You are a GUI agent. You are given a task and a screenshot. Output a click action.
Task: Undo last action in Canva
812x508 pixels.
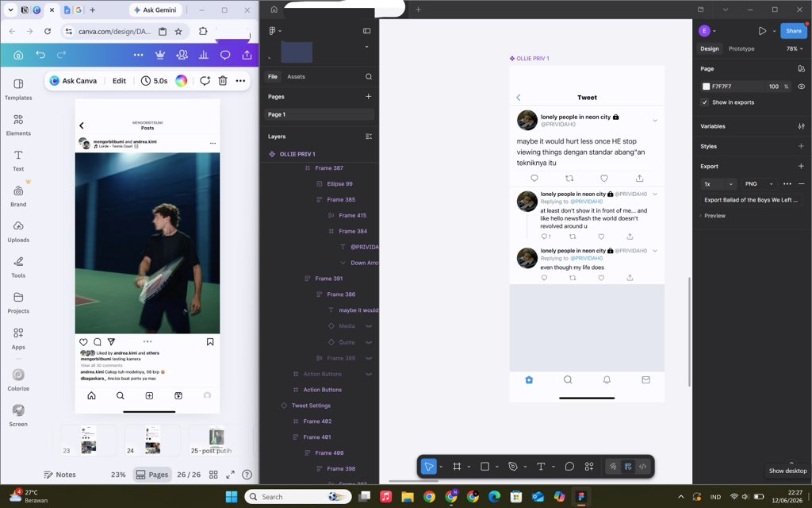pyautogui.click(x=40, y=55)
